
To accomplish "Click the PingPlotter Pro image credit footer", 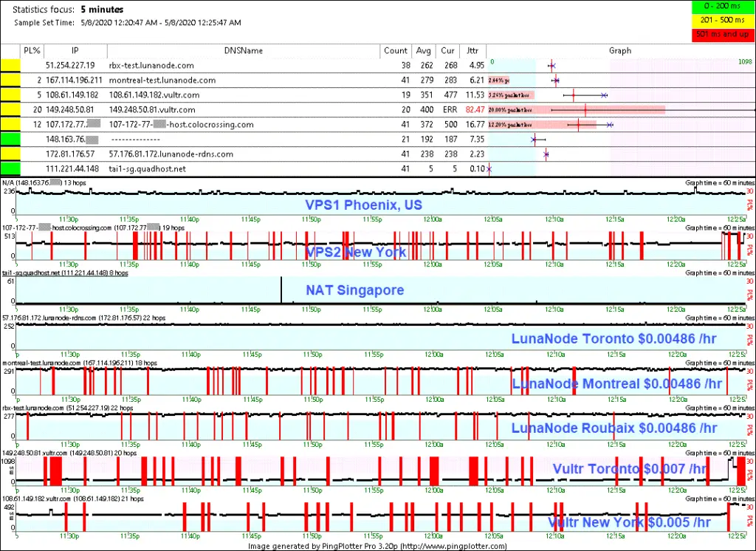I will click(x=377, y=546).
